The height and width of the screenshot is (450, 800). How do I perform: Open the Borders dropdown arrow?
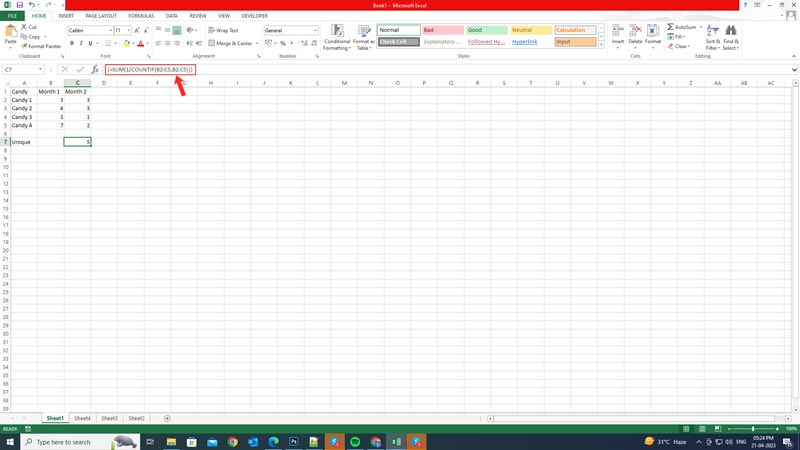115,43
